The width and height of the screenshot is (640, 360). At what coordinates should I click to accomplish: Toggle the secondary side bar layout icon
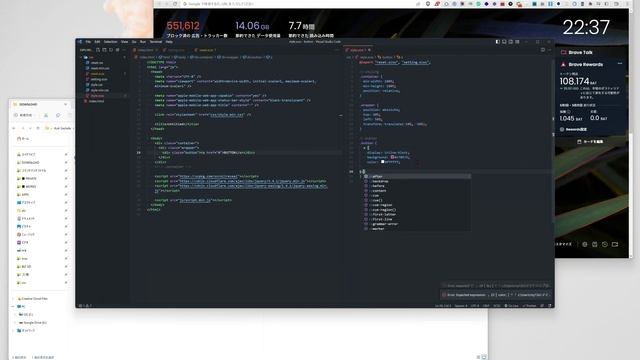[511, 42]
